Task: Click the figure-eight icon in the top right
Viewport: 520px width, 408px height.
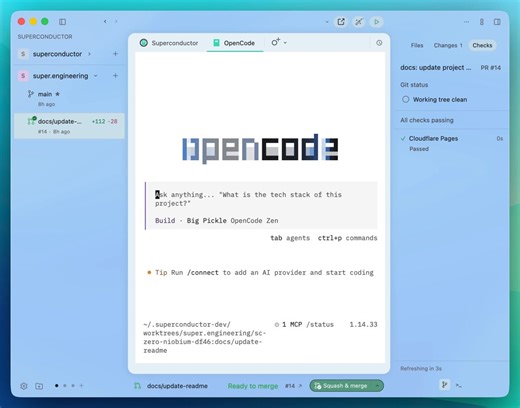Action: 482,22
